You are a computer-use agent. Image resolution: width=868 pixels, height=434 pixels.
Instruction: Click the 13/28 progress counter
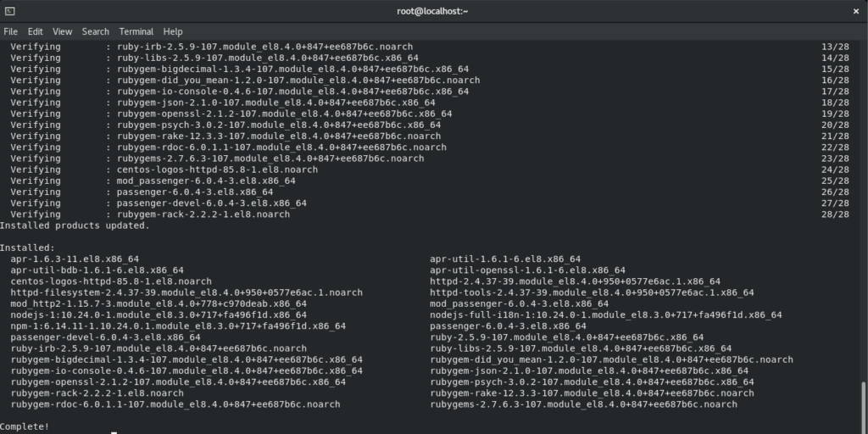[x=835, y=47]
